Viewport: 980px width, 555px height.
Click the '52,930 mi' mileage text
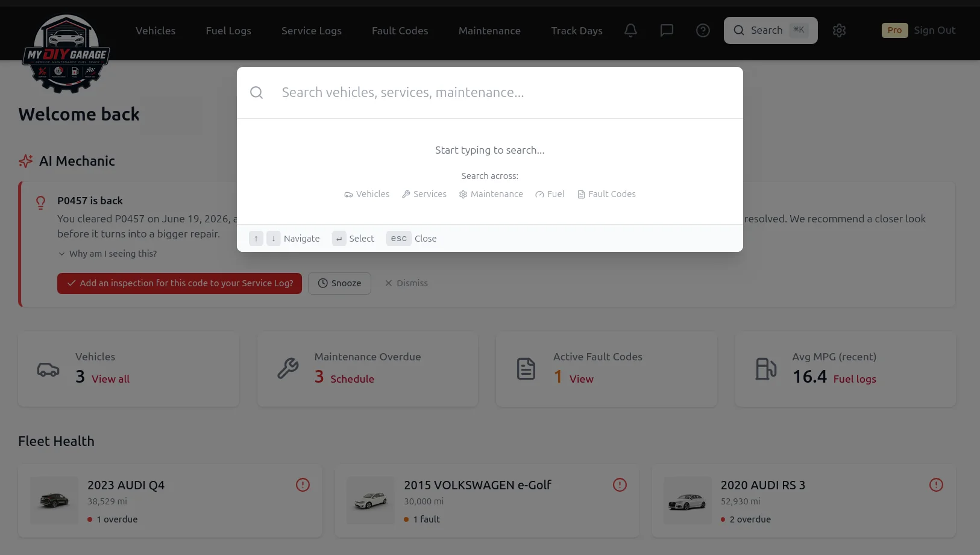pos(741,501)
